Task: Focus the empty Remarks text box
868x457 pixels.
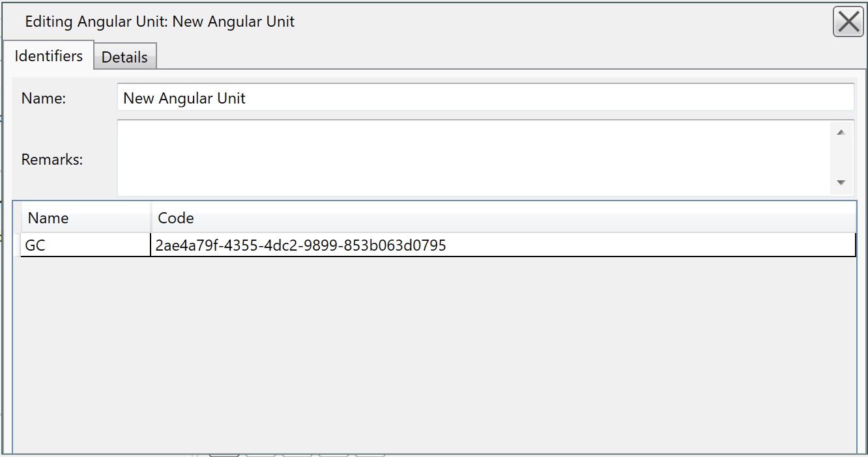Action: point(474,158)
